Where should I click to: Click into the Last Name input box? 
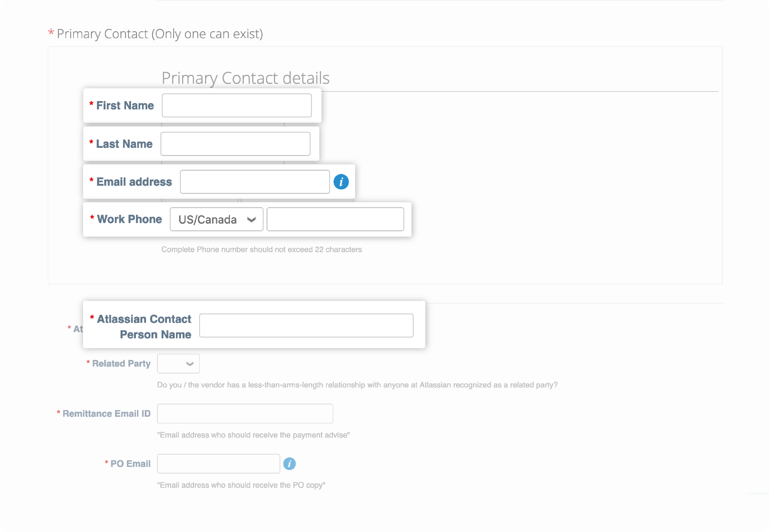(x=235, y=144)
